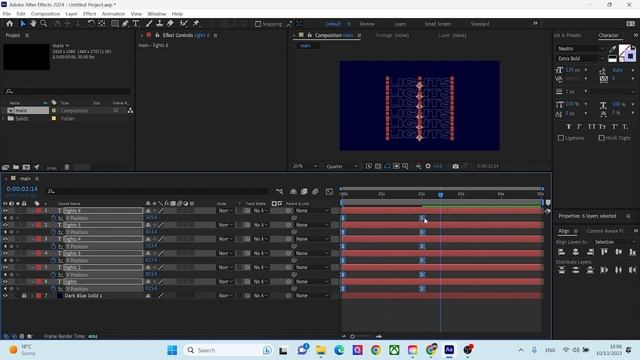This screenshot has width=640, height=360.
Task: Switch to the Learn workspace
Action: tap(400, 24)
